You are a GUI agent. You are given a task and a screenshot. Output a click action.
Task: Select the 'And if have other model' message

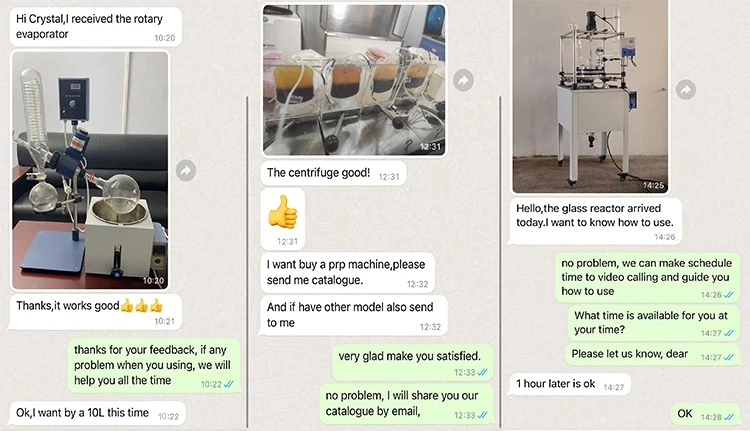[354, 315]
